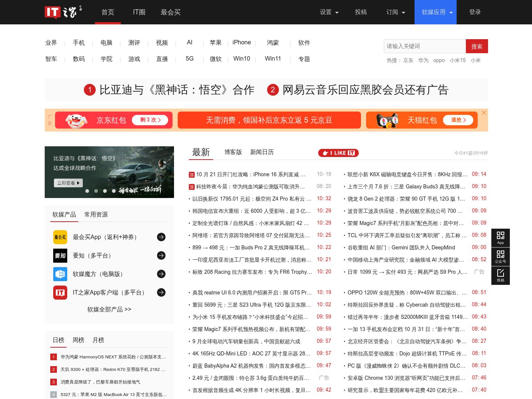Viewport: 532px width, 399px height.
Task: Open the iPhone category link
Action: tap(242, 42)
